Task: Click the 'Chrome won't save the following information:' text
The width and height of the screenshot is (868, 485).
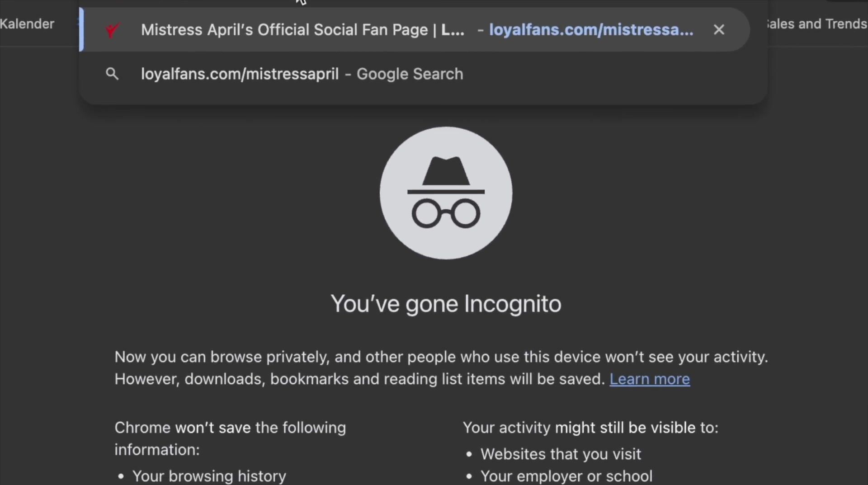Action: tap(230, 438)
